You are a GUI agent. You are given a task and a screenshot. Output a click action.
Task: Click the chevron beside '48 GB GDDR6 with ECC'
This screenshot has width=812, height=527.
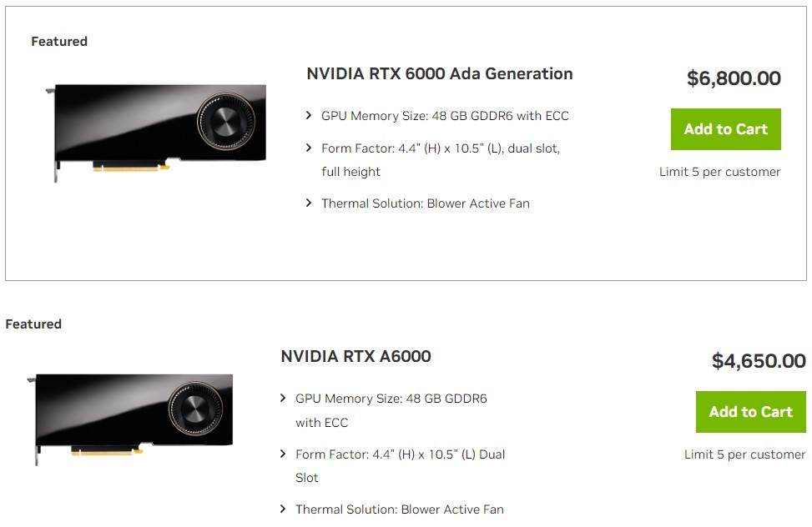(310, 116)
